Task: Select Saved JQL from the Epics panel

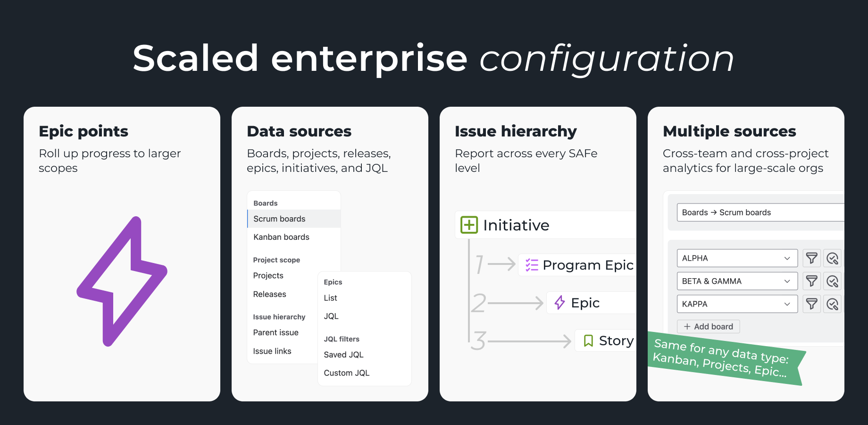Action: (343, 355)
